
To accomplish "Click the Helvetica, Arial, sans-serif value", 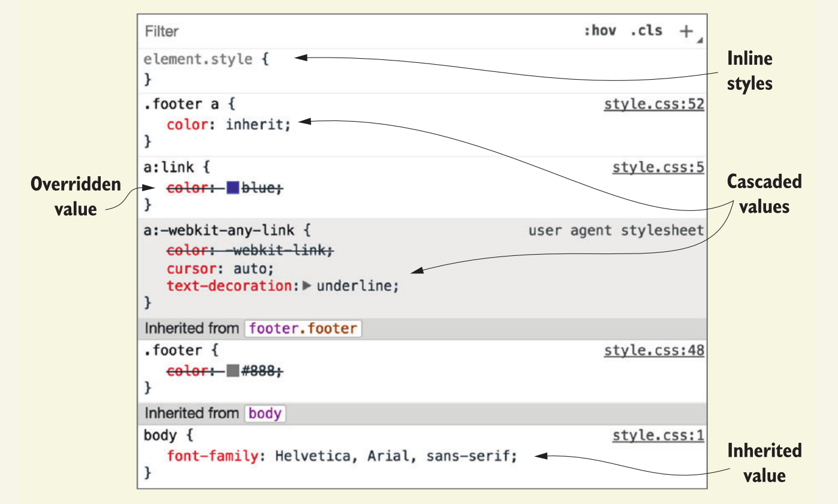I will 391,456.
